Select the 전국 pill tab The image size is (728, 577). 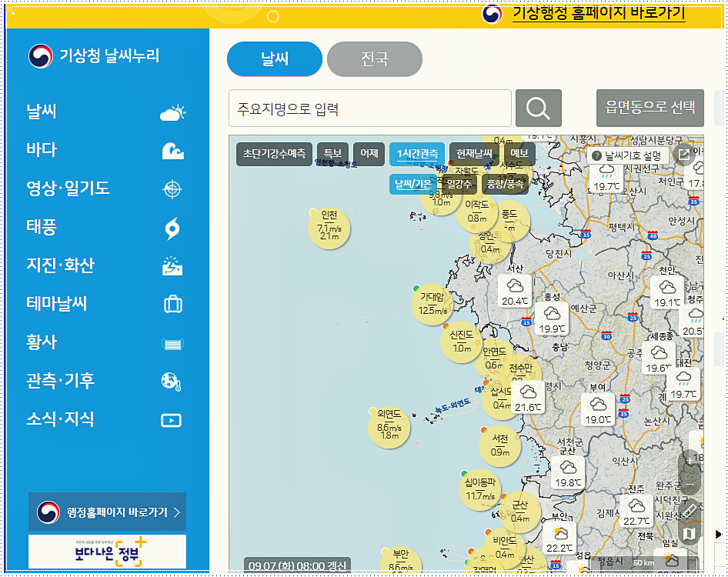tap(375, 59)
